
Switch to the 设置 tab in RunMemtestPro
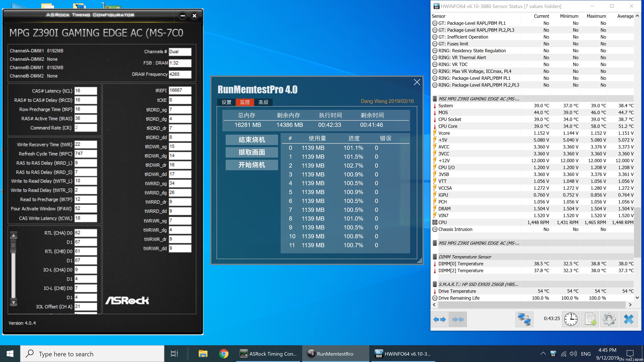click(x=226, y=102)
